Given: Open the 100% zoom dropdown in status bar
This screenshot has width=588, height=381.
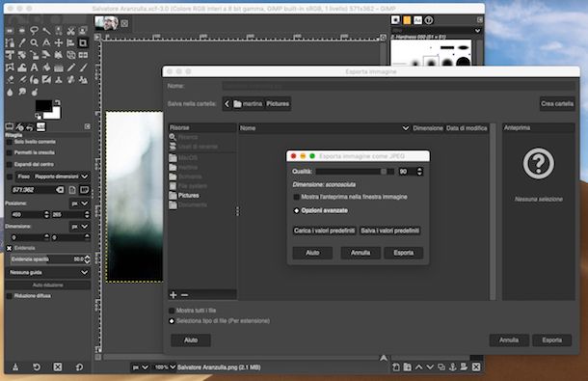Looking at the screenshot, I should click(x=164, y=367).
